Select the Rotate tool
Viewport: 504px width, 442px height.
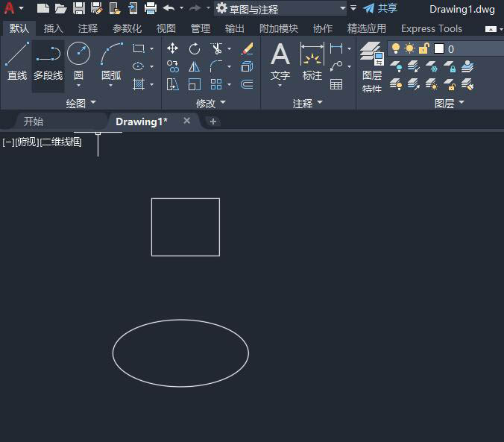click(x=195, y=49)
